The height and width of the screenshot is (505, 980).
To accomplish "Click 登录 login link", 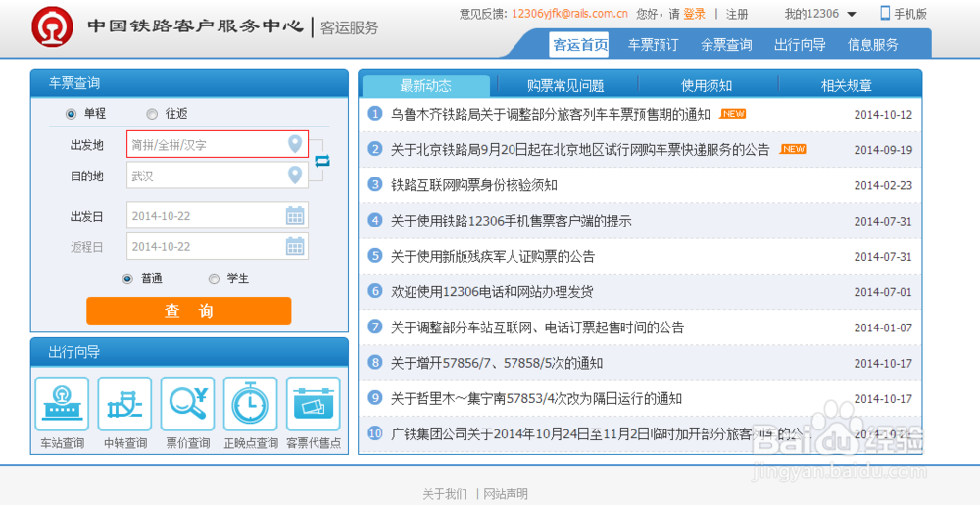I will 694,14.
